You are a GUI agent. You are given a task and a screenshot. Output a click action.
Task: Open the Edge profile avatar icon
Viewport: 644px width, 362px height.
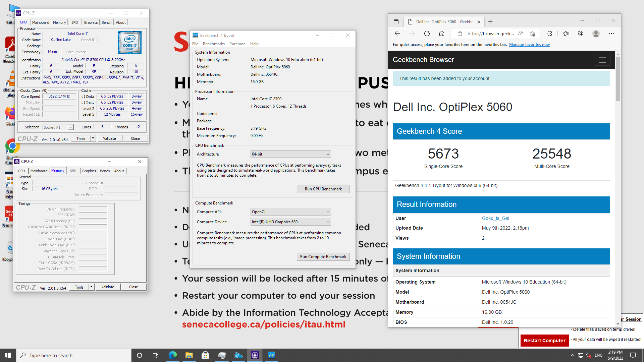(596, 34)
